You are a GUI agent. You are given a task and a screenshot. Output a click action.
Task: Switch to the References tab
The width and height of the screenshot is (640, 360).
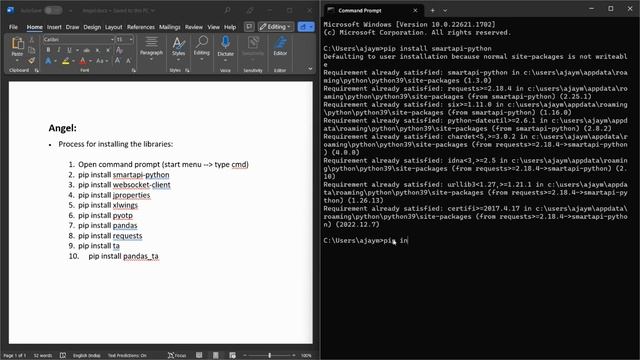[141, 27]
